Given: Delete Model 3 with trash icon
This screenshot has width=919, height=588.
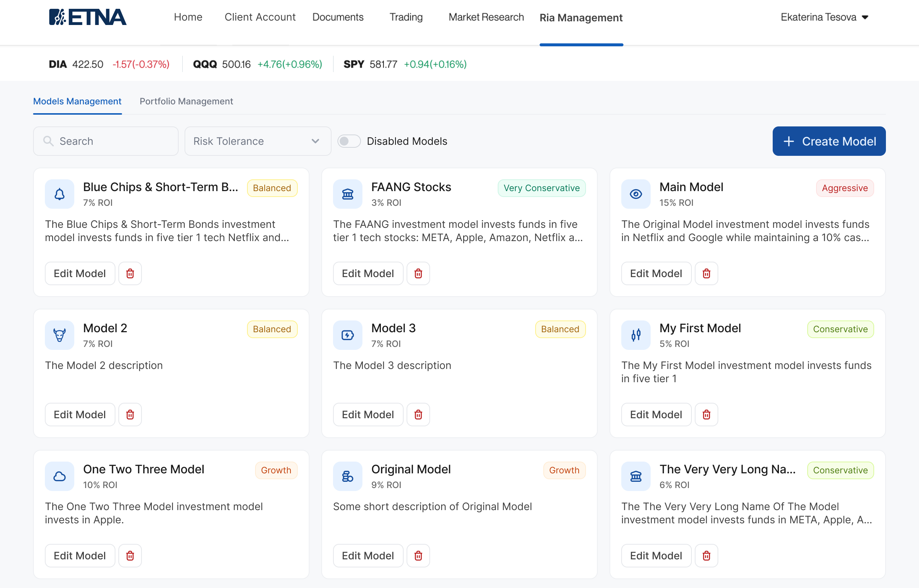Looking at the screenshot, I should pyautogui.click(x=418, y=414).
